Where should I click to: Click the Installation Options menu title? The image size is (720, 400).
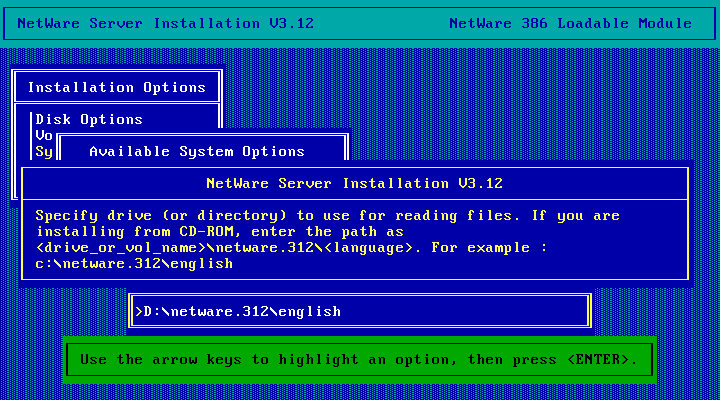pos(117,87)
